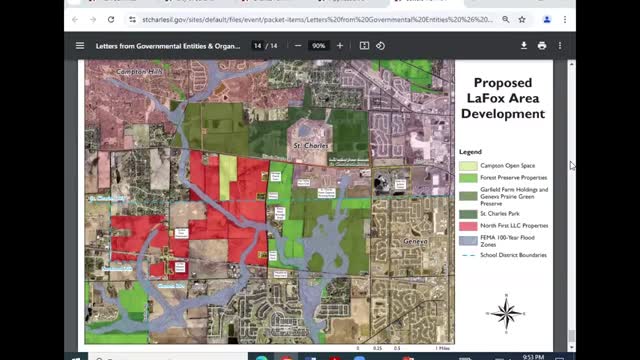The height and width of the screenshot is (360, 640).
Task: Click the North First LLC Properties swatch
Action: [468, 226]
